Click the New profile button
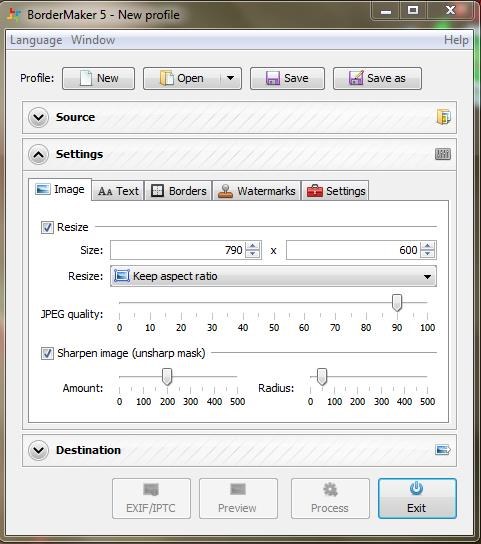The image size is (481, 544). (x=99, y=78)
